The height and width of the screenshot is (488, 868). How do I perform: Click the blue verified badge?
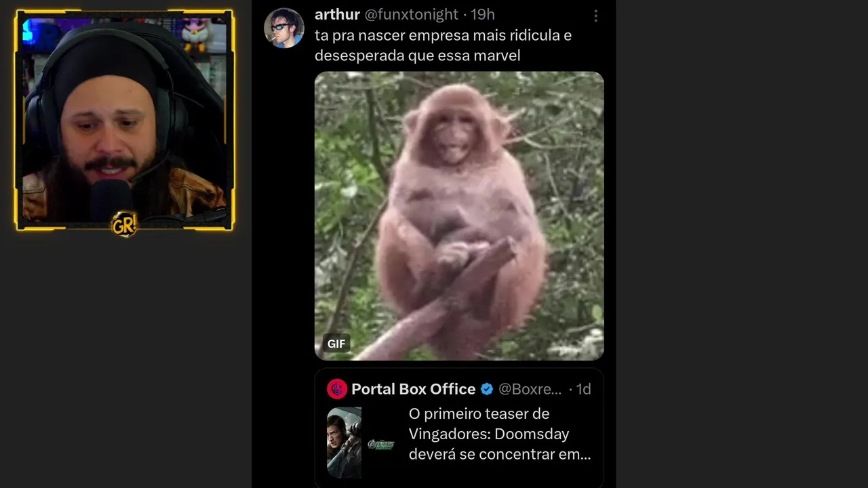[487, 389]
